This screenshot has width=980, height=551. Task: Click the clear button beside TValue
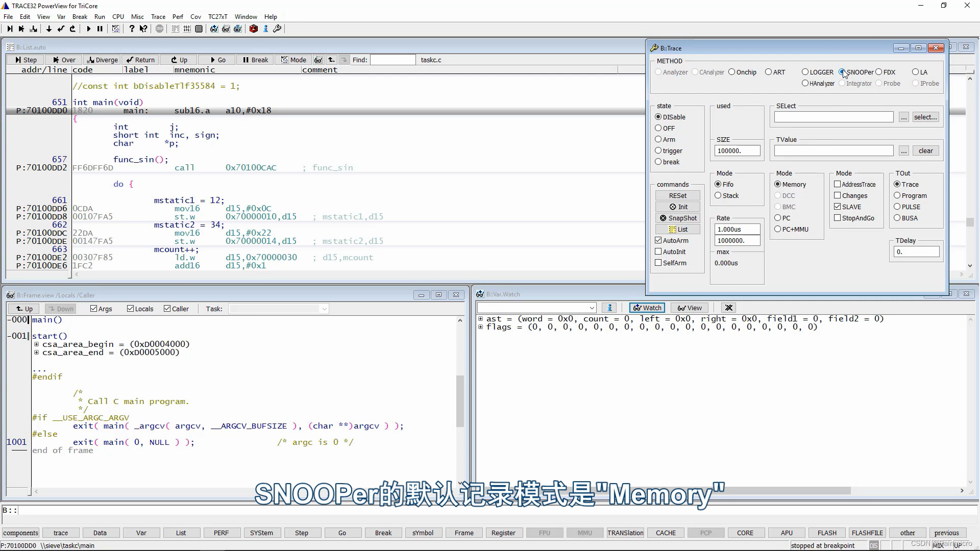tap(925, 151)
